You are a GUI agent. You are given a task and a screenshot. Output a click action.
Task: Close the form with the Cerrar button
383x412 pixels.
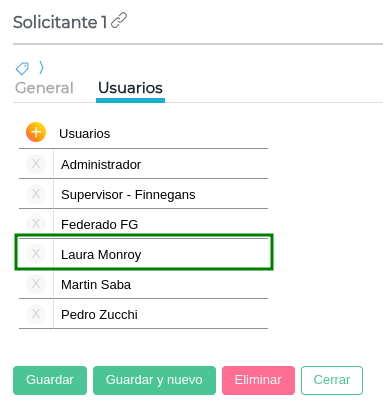[x=332, y=380]
